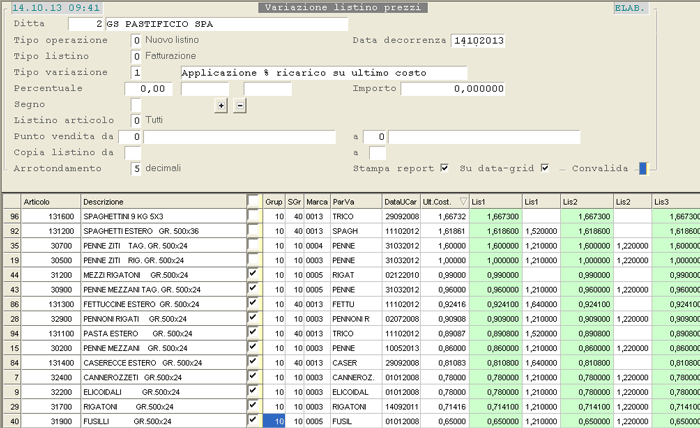This screenshot has width=700, height=428.
Task: Click the Ult.Cost. sort arrow
Action: click(463, 202)
